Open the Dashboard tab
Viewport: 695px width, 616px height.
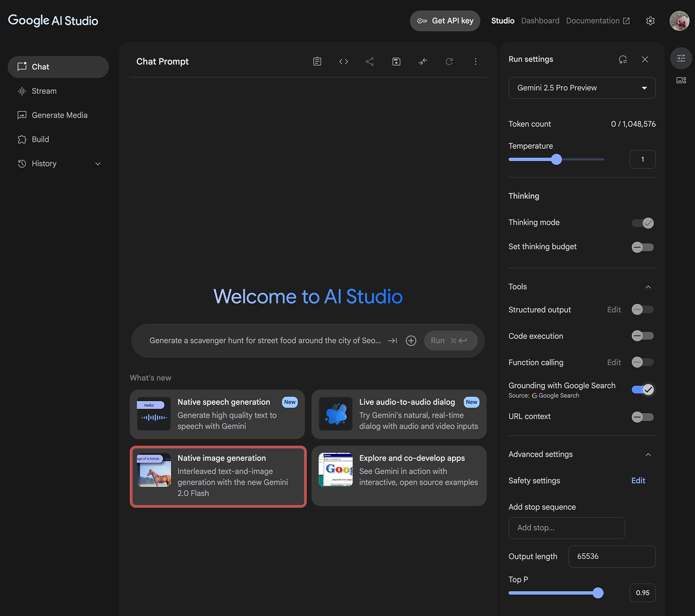click(540, 21)
